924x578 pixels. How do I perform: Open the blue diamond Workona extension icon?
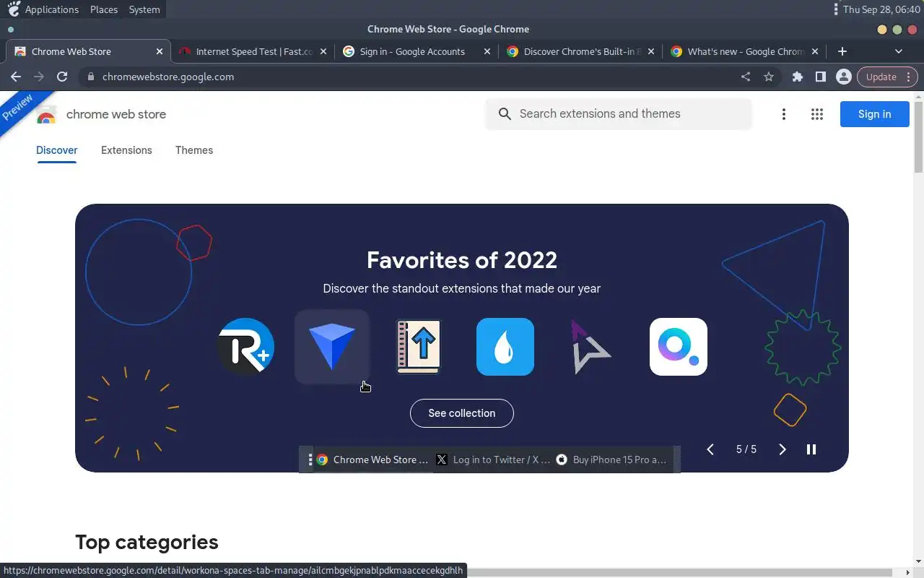332,347
